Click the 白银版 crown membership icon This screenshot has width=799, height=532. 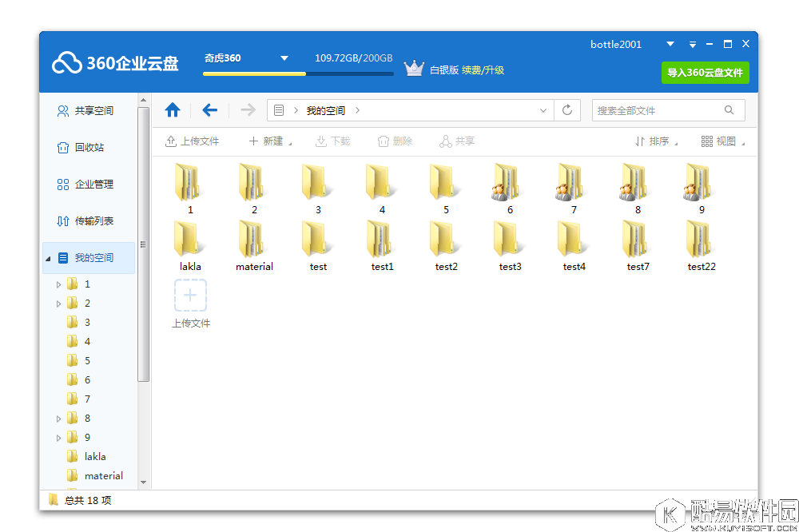click(414, 68)
